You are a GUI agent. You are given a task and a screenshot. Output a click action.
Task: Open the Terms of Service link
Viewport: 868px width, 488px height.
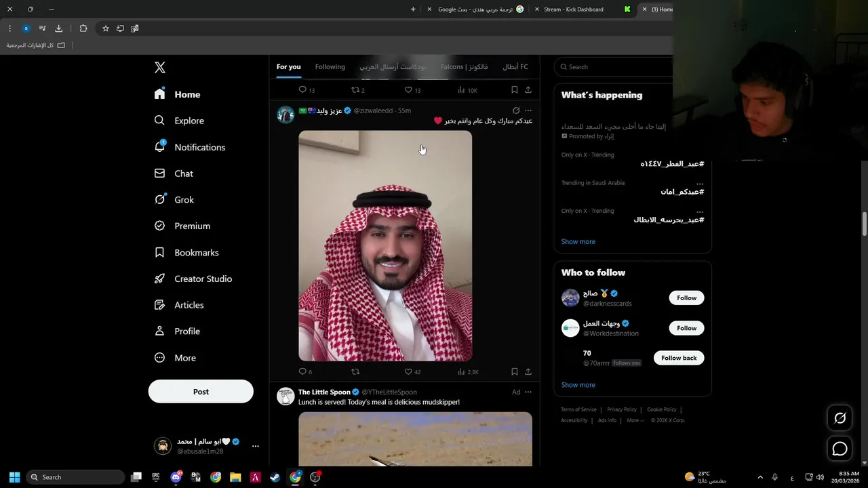[578, 409]
